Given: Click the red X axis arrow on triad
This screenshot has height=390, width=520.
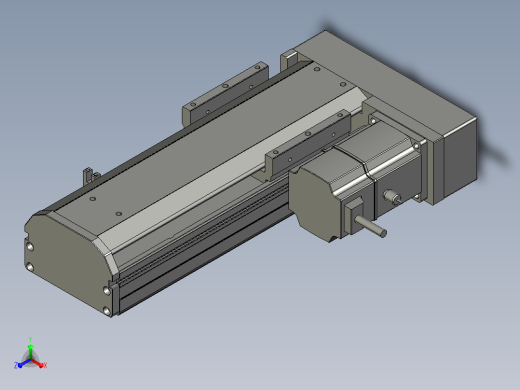Looking at the screenshot, I should pyautogui.click(x=38, y=364).
